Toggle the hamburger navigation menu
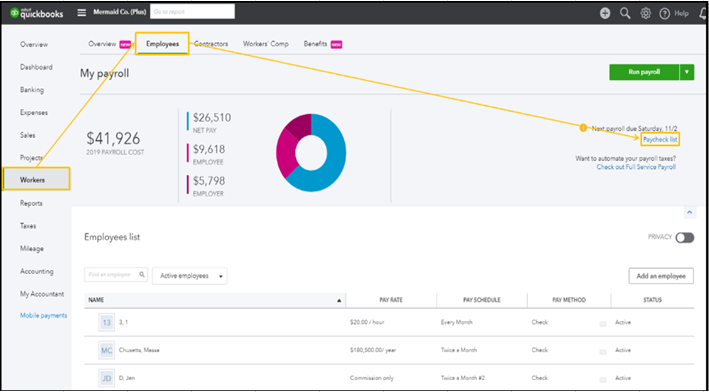This screenshot has height=392, width=709. 82,13
